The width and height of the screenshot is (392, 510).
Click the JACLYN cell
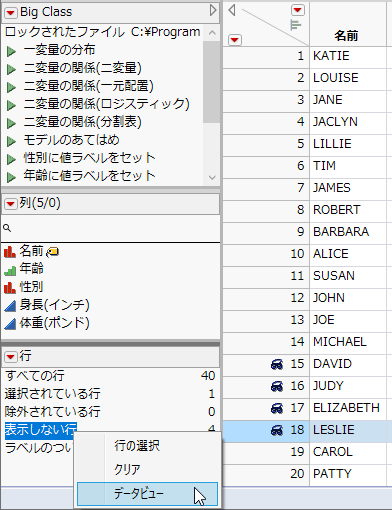pos(347,122)
